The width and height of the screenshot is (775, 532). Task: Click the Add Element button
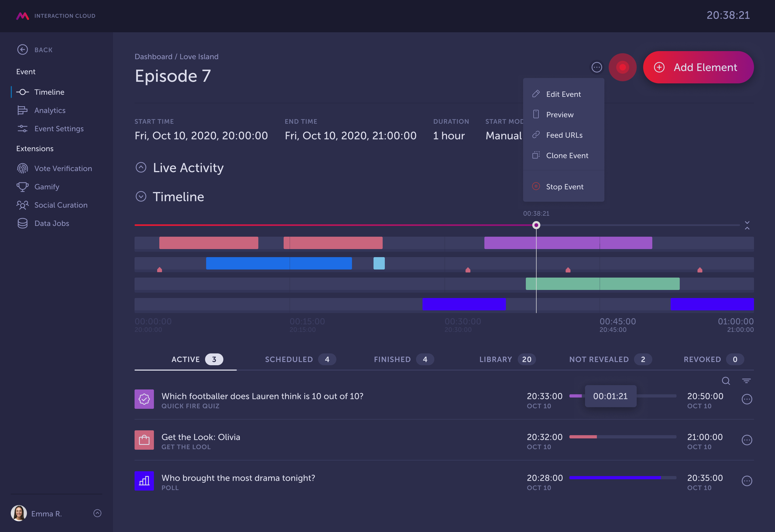click(x=698, y=67)
